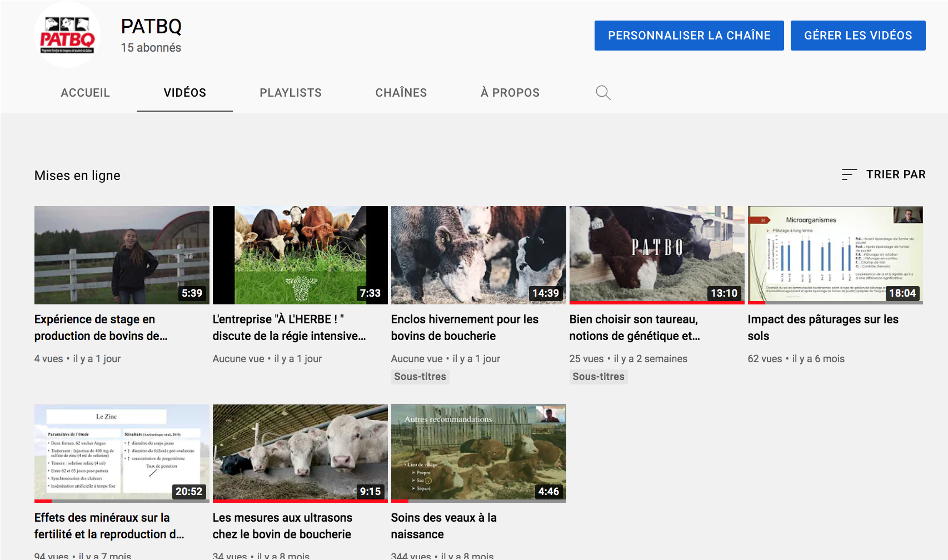Click title Impact des pâturages sur les sols

click(823, 328)
